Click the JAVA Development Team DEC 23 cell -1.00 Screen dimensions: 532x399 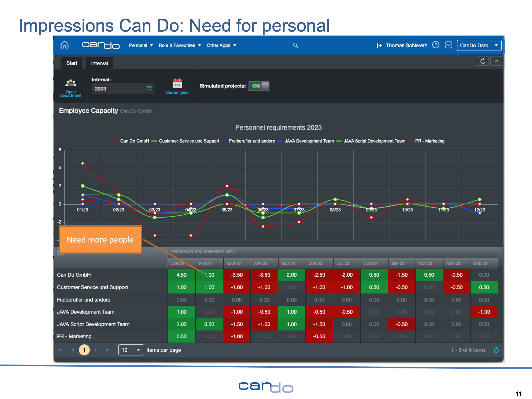(x=484, y=312)
